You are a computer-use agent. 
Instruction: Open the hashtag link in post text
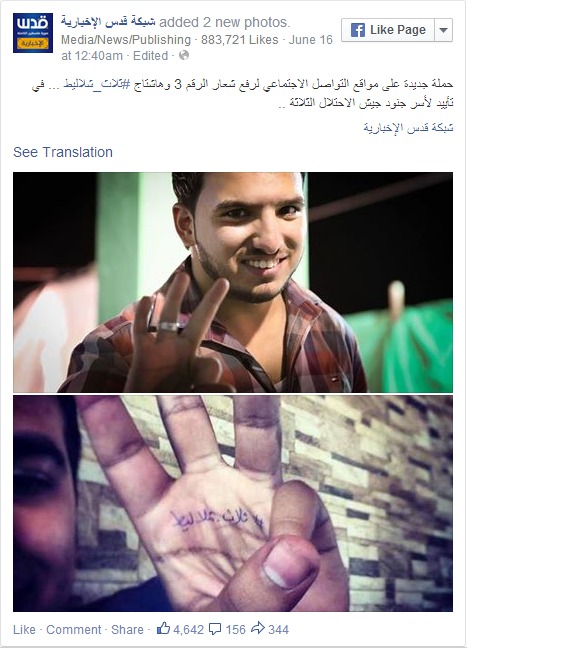point(97,84)
